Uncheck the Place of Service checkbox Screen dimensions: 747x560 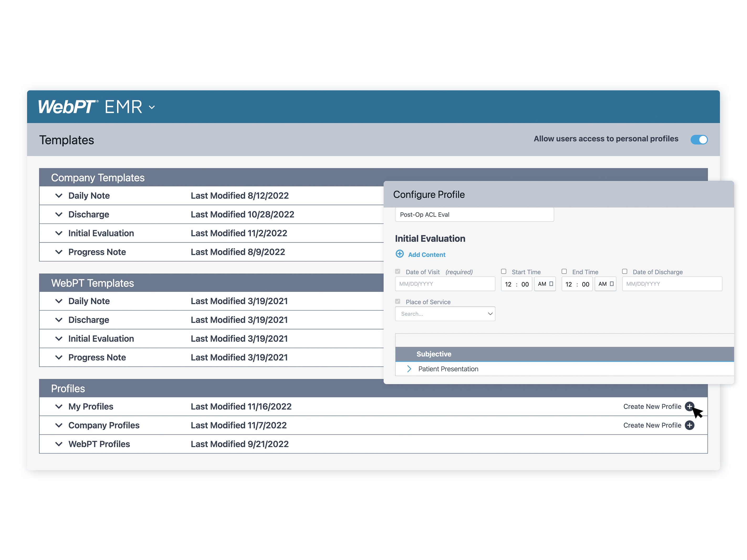tap(398, 301)
